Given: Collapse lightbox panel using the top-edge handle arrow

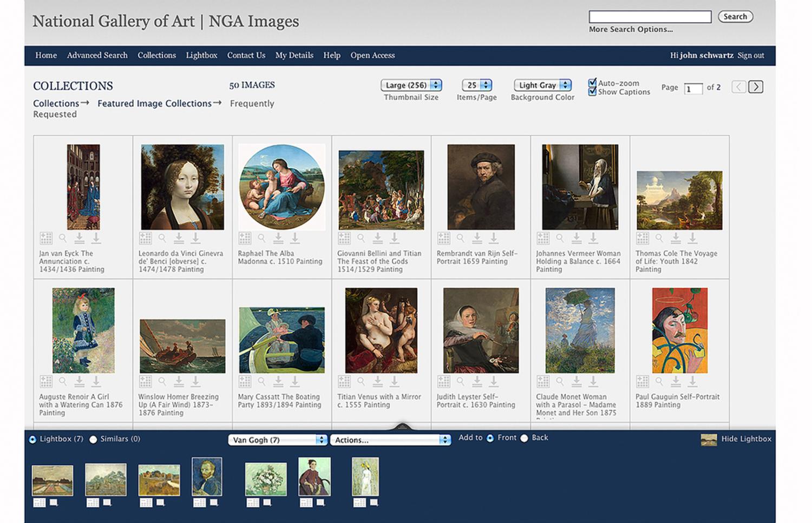Looking at the screenshot, I should [402, 427].
